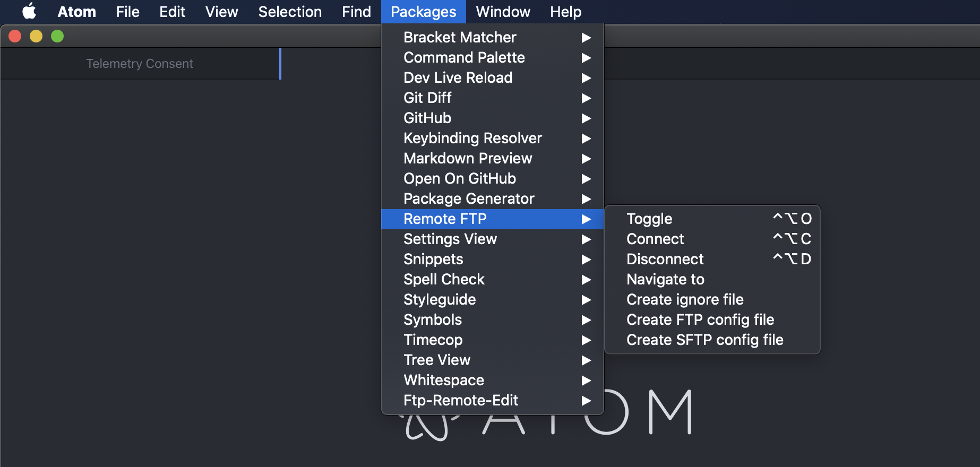This screenshot has width=980, height=467.
Task: Expand the Bracket Matcher submenu
Action: pyautogui.click(x=493, y=38)
